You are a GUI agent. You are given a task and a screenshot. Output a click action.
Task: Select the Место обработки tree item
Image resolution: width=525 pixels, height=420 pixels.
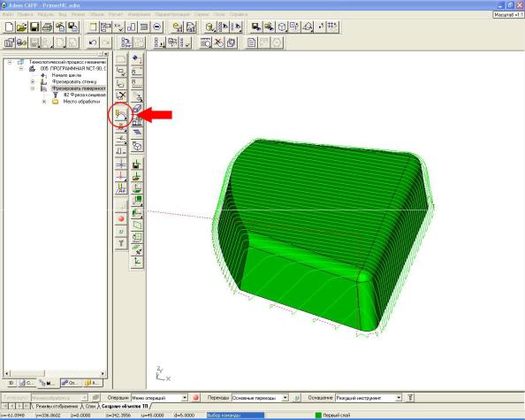81,102
